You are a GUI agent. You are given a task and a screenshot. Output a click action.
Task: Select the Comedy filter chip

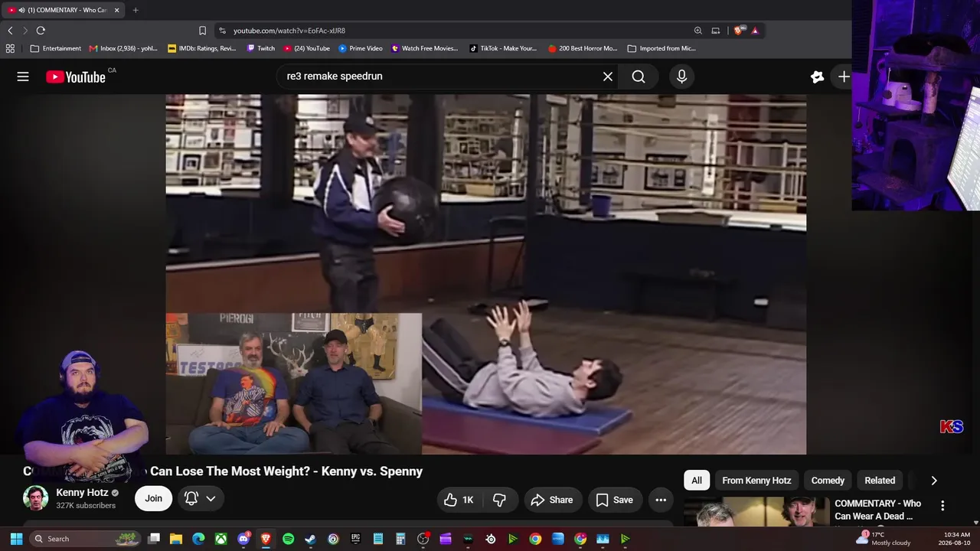pos(828,481)
